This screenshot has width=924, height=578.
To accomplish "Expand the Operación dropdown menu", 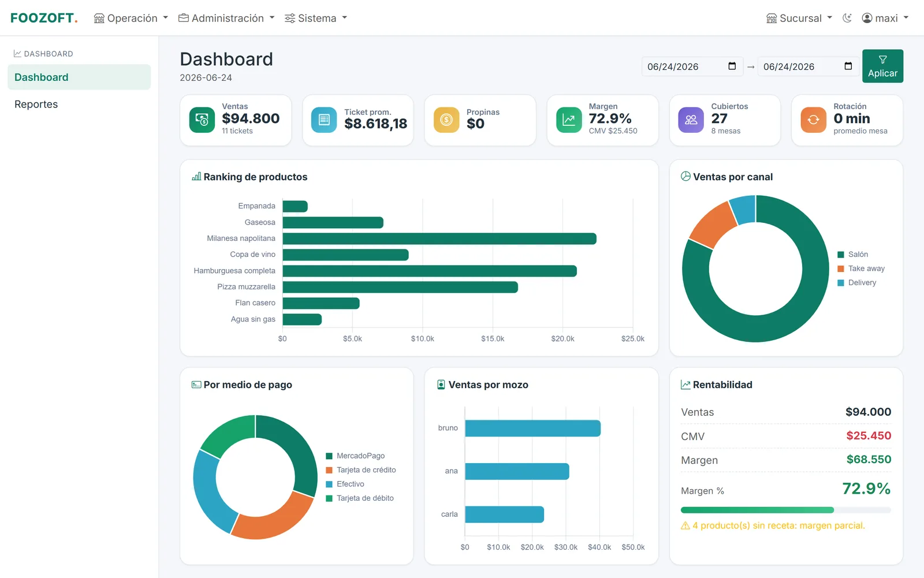I will (x=131, y=18).
